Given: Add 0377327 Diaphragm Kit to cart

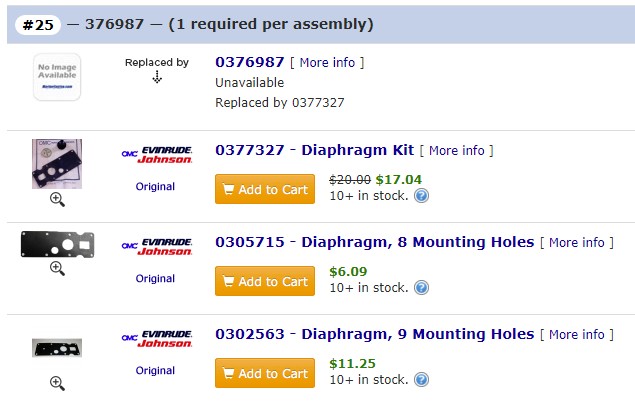Looking at the screenshot, I should (265, 189).
